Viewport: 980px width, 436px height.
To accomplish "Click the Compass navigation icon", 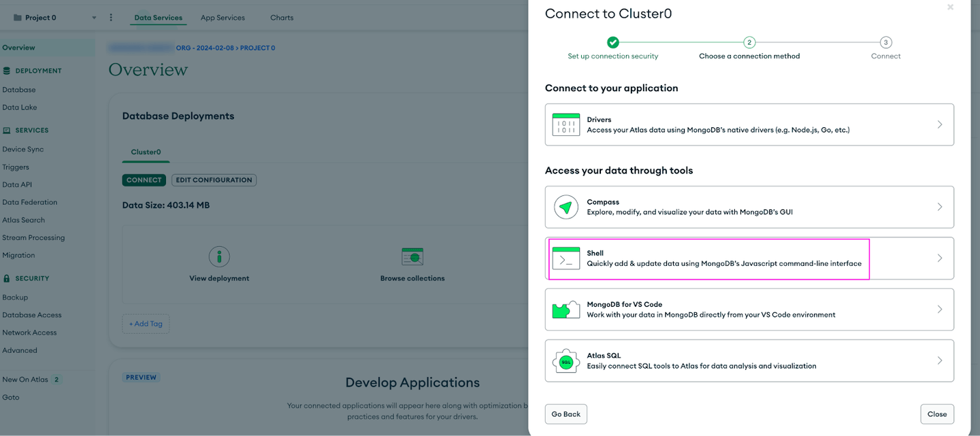I will pos(566,207).
